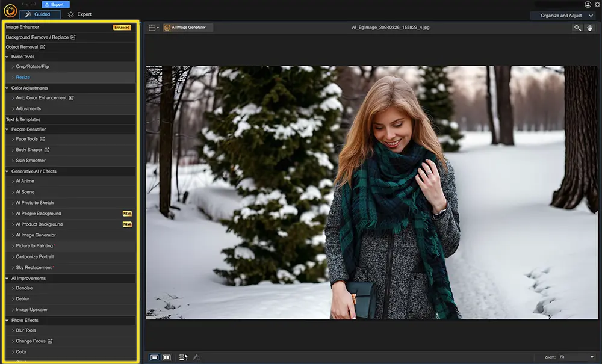Click the Enhanced badge next to Image Enhancer
The height and width of the screenshot is (364, 602).
pos(122,26)
